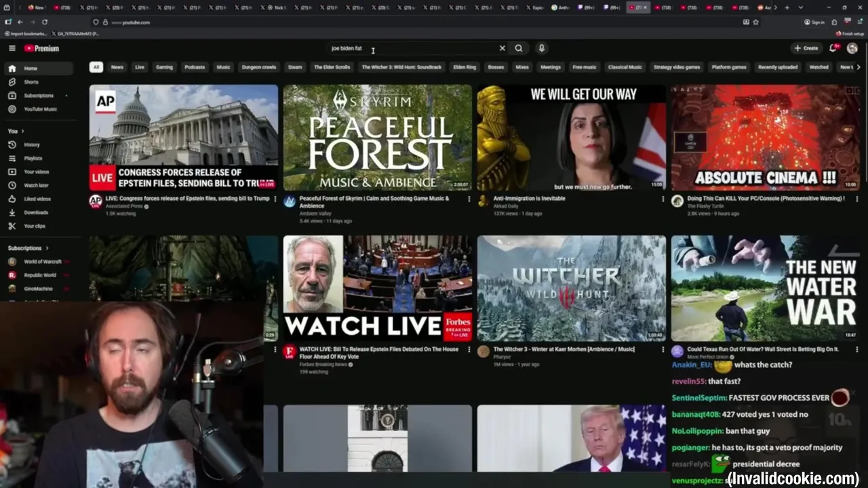Open Your videos in sidebar

pyautogui.click(x=38, y=171)
